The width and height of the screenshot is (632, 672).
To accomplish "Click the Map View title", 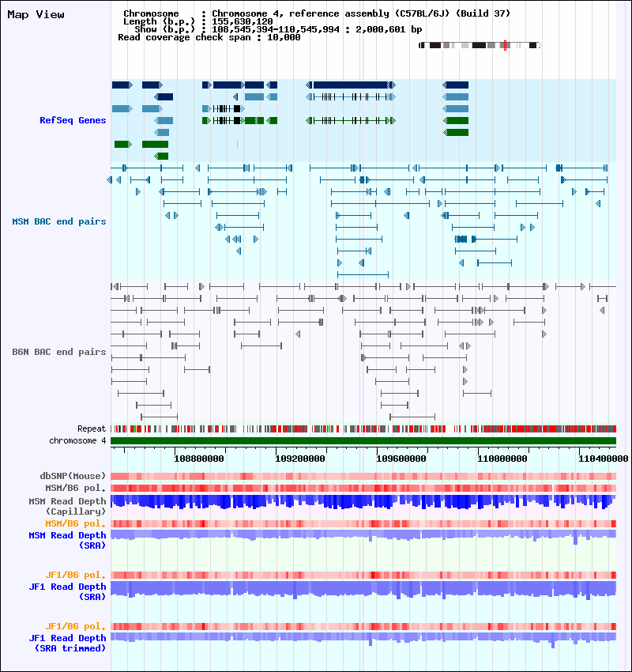I will click(36, 14).
